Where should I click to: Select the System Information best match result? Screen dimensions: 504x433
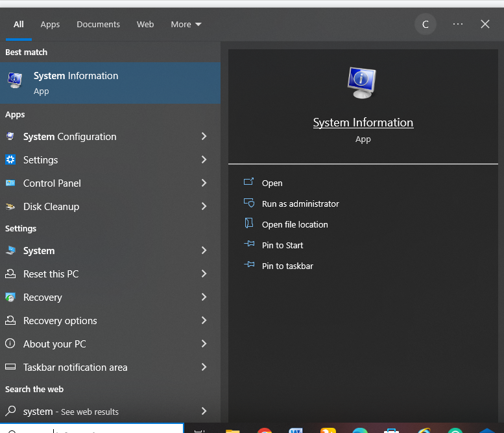click(110, 83)
